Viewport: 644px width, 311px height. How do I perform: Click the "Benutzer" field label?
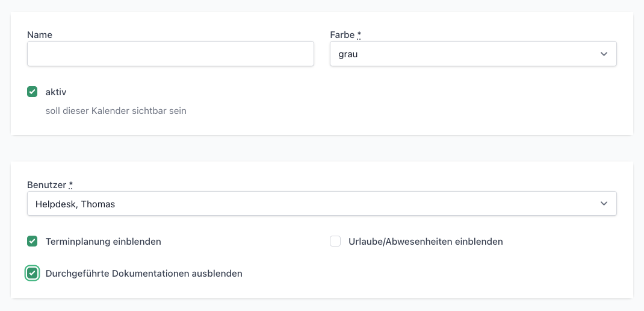(x=46, y=184)
